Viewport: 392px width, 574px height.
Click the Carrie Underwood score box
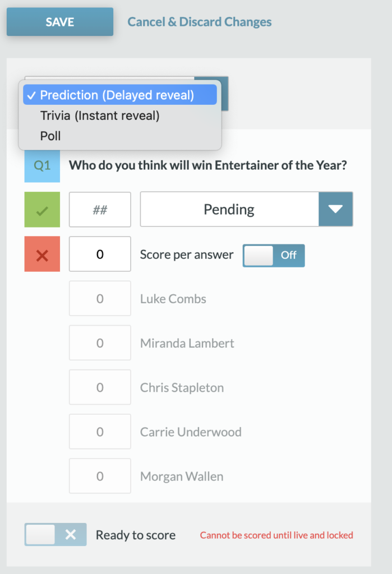click(100, 432)
